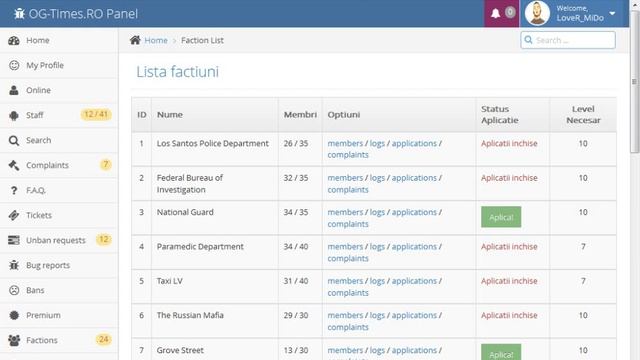Click the Home dashboard icon in sidebar
The height and width of the screenshot is (360, 640).
pyautogui.click(x=14, y=40)
